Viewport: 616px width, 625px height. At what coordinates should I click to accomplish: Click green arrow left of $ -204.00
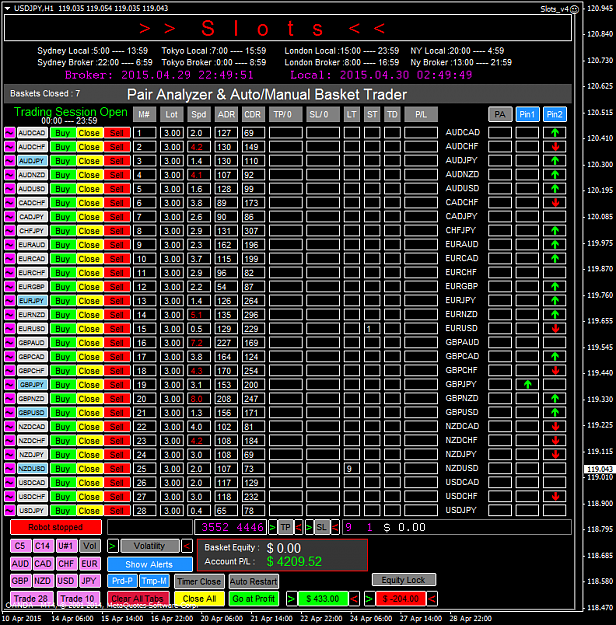click(369, 599)
